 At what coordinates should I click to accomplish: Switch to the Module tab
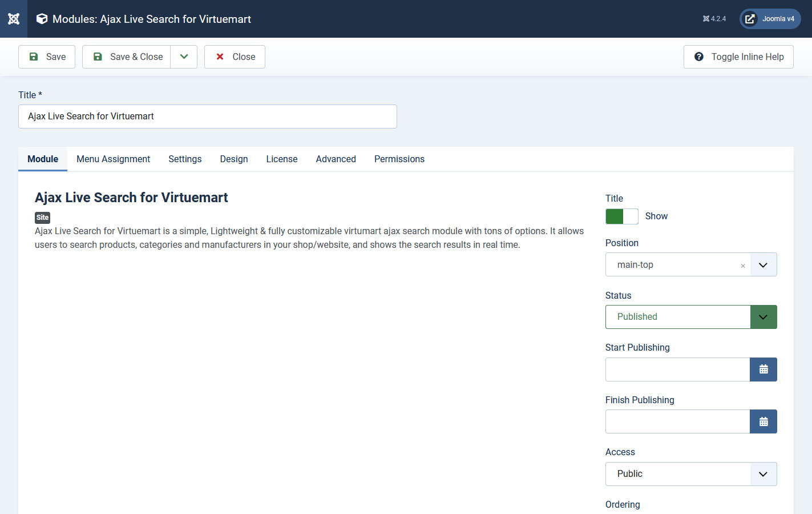coord(43,159)
